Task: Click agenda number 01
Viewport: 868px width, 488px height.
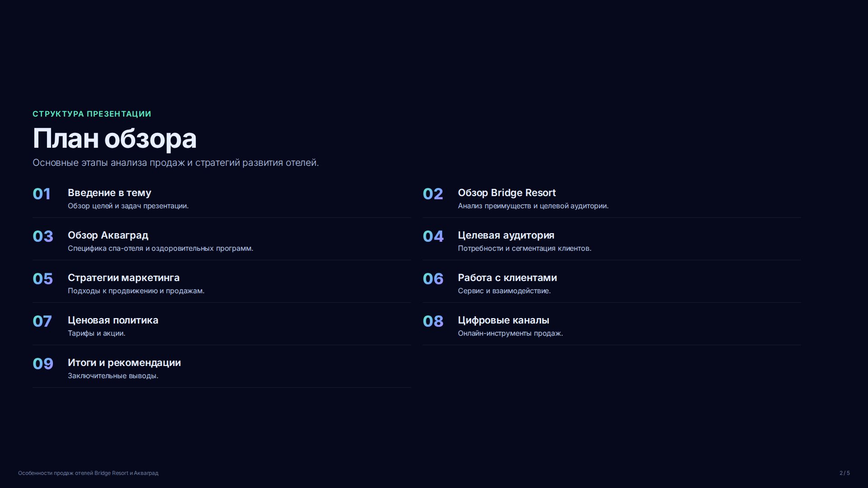Action: click(x=42, y=194)
